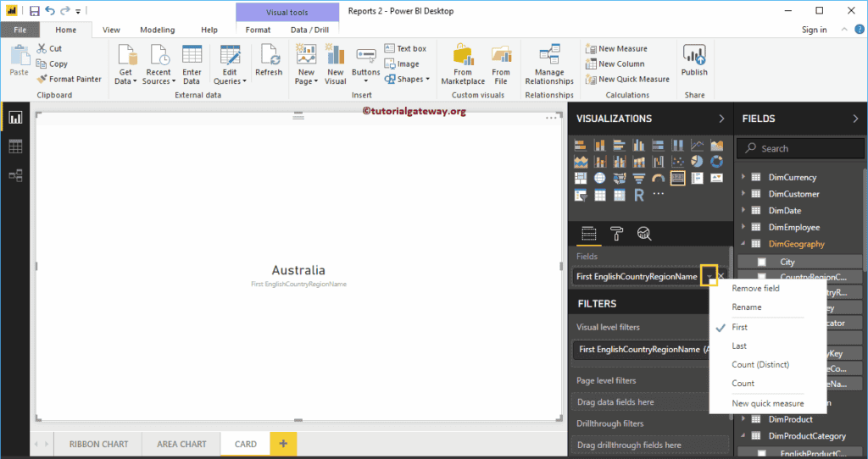Select Last aggregation option
This screenshot has width=868, height=459.
[739, 346]
